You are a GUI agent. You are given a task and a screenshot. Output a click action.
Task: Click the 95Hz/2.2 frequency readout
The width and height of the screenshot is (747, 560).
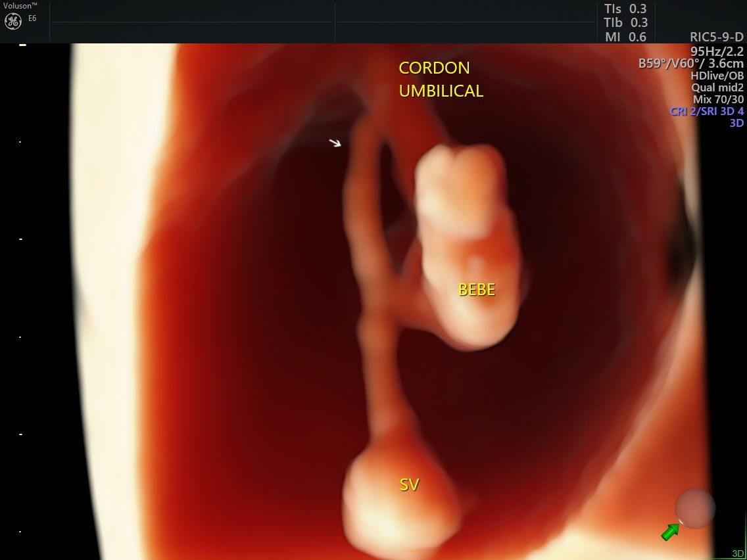[717, 51]
